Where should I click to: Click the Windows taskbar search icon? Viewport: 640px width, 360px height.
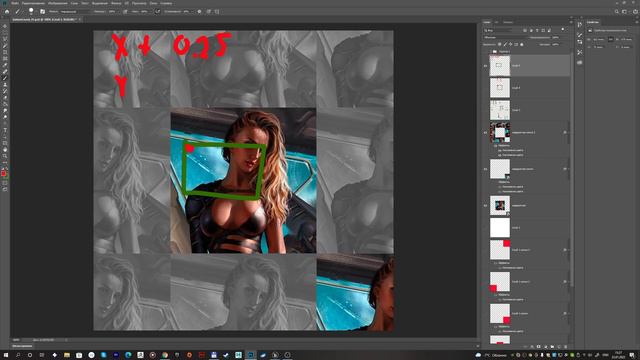click(18, 355)
